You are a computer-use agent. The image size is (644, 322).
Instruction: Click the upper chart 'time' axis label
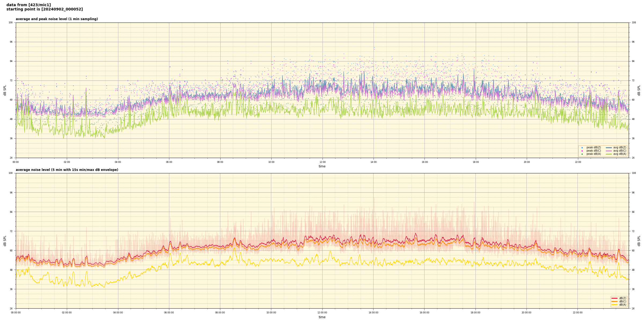322,166
